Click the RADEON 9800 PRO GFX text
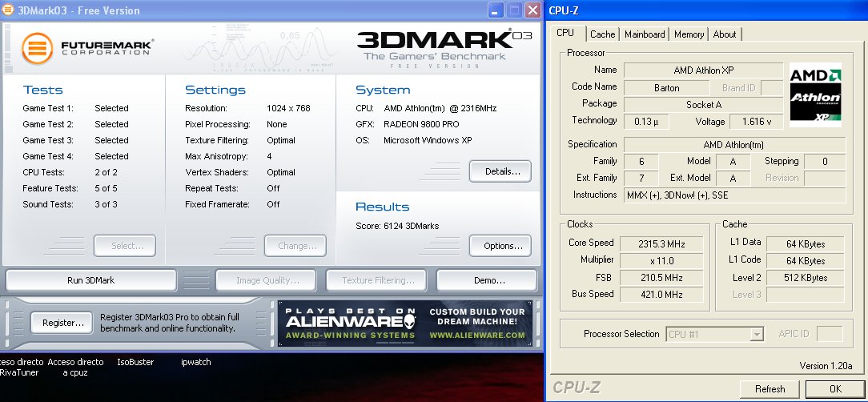 [x=421, y=124]
